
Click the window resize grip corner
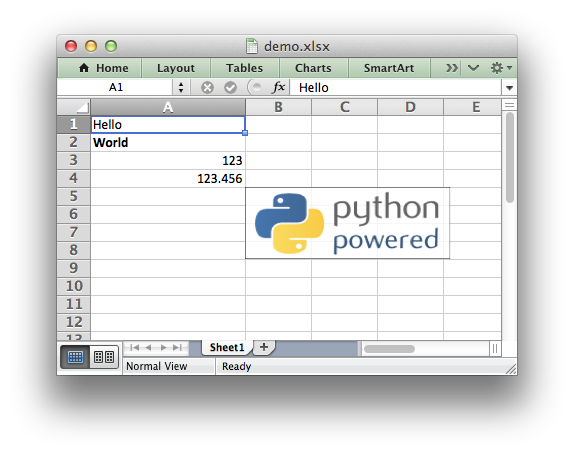click(510, 368)
